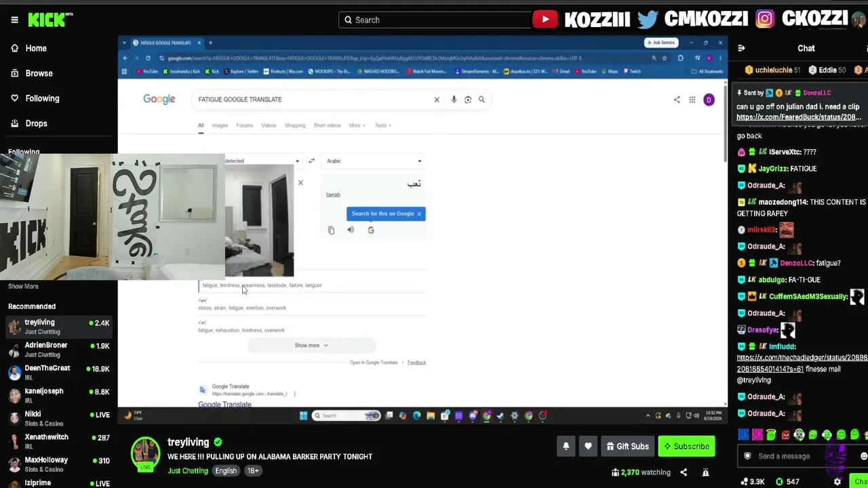Screen dimensions: 868x488
Task: Open recommended channel Nikki
Action: [59, 418]
